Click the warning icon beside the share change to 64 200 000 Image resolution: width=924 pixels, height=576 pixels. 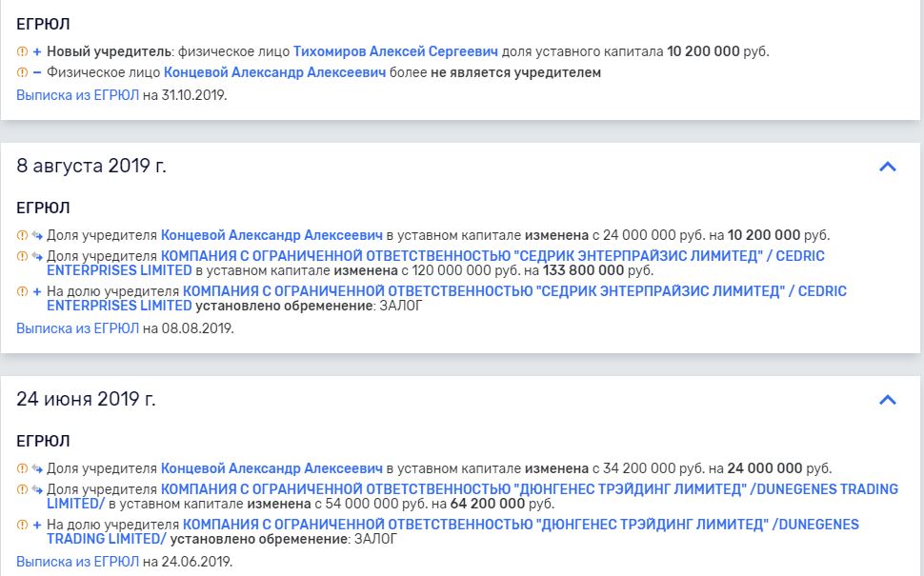point(22,489)
